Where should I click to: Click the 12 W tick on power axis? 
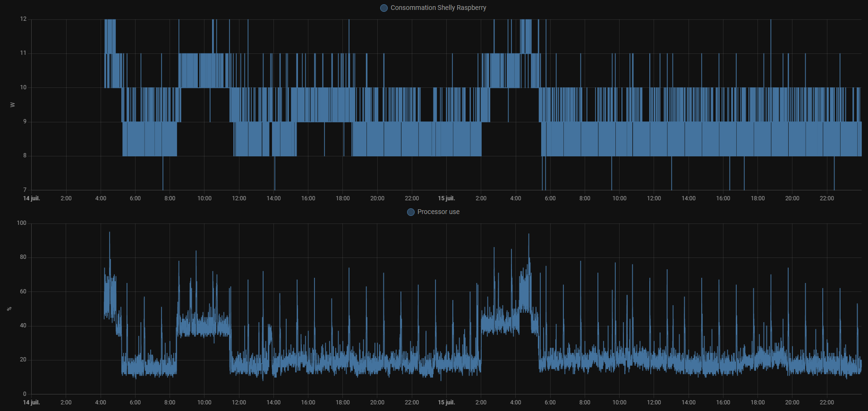pos(23,19)
